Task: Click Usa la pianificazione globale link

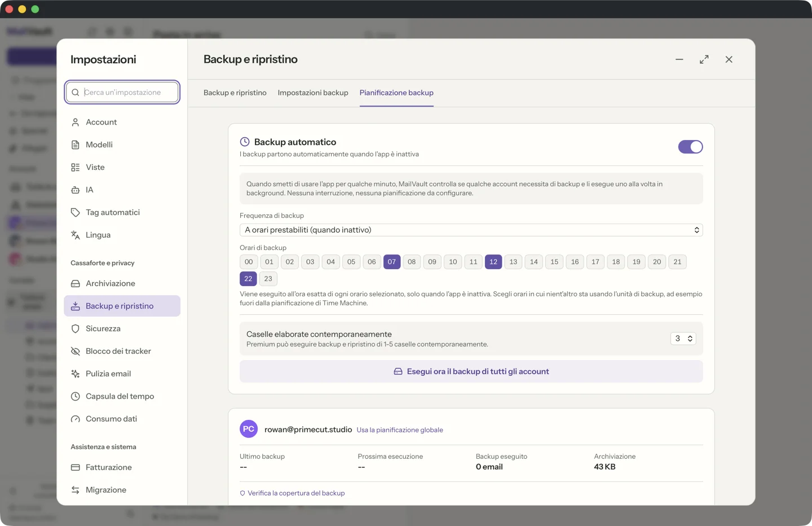Action: pyautogui.click(x=400, y=430)
